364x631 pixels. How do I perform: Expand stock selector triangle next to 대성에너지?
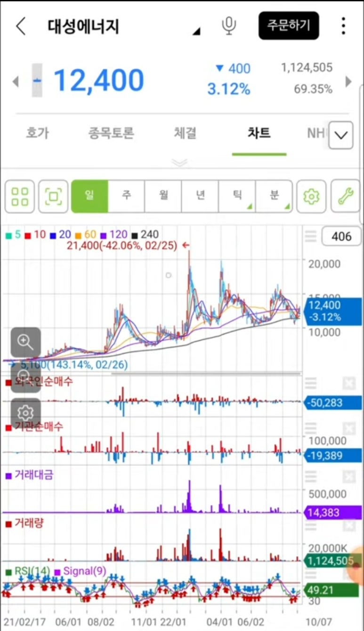coord(197,31)
